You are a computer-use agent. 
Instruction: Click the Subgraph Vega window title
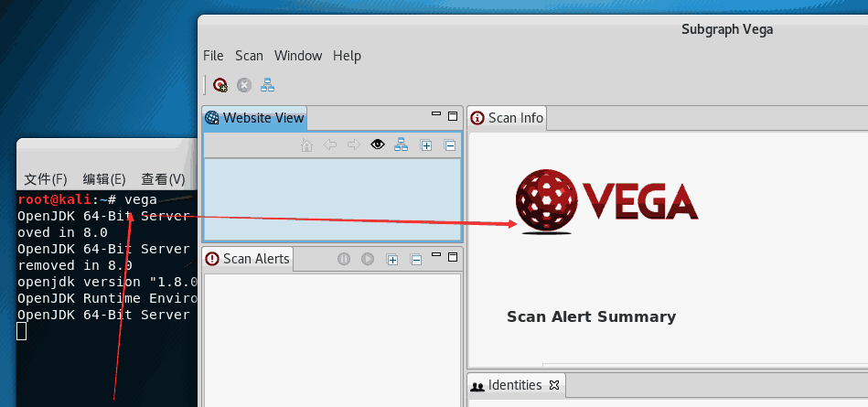[x=727, y=29]
